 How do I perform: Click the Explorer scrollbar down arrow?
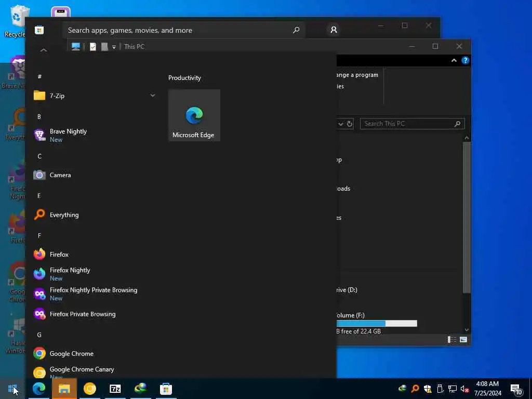pos(467,330)
